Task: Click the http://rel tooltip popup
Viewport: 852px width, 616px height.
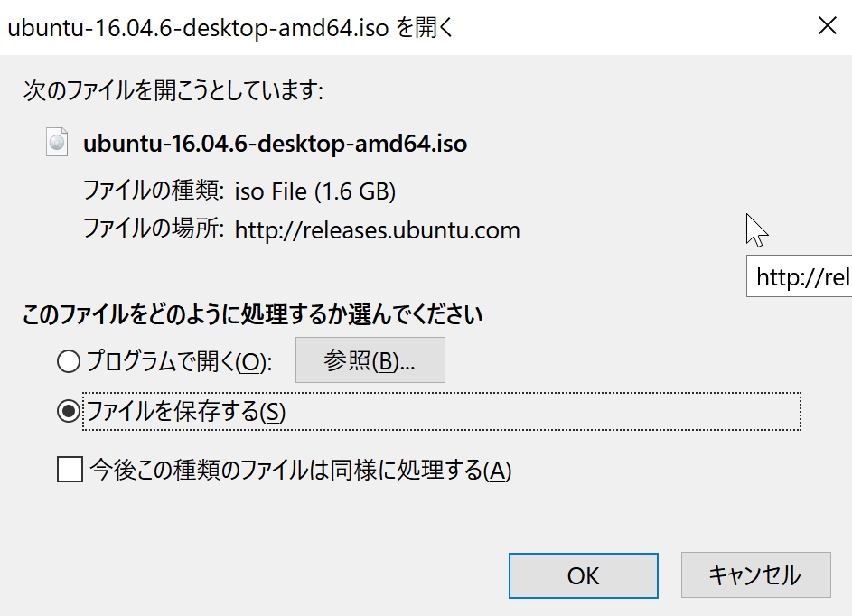Action: pyautogui.click(x=800, y=276)
